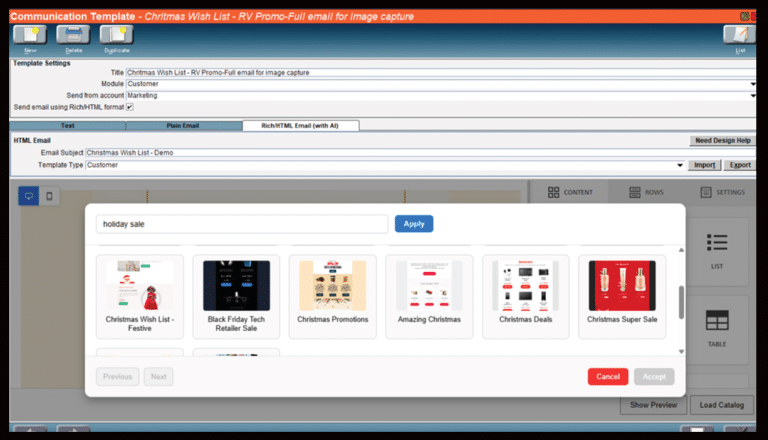Click the template list scroll up arrow

pyautogui.click(x=681, y=250)
